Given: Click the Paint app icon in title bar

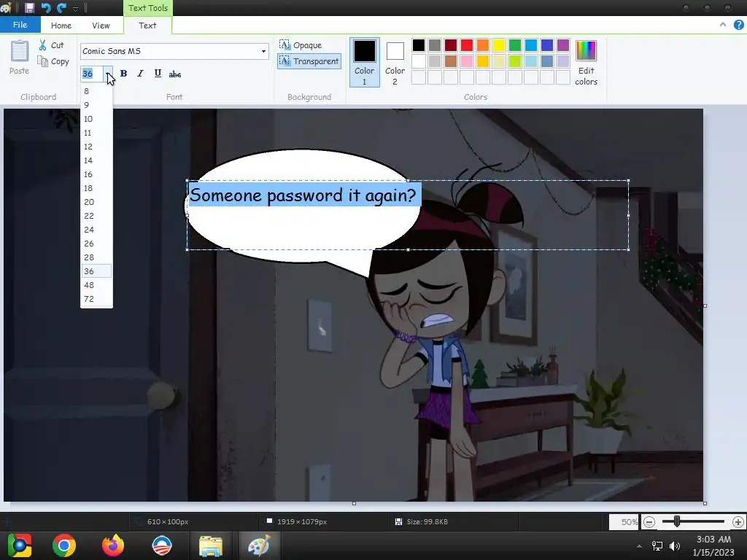Looking at the screenshot, I should pos(6,7).
